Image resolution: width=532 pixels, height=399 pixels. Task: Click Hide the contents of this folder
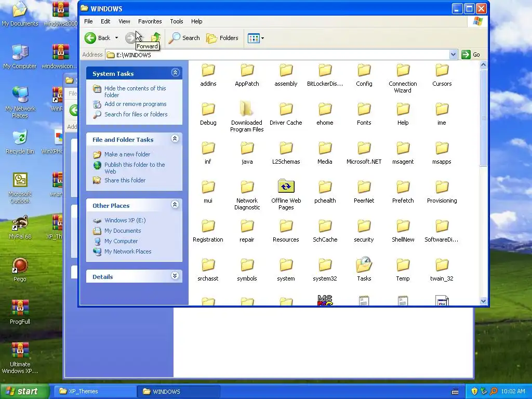click(135, 91)
